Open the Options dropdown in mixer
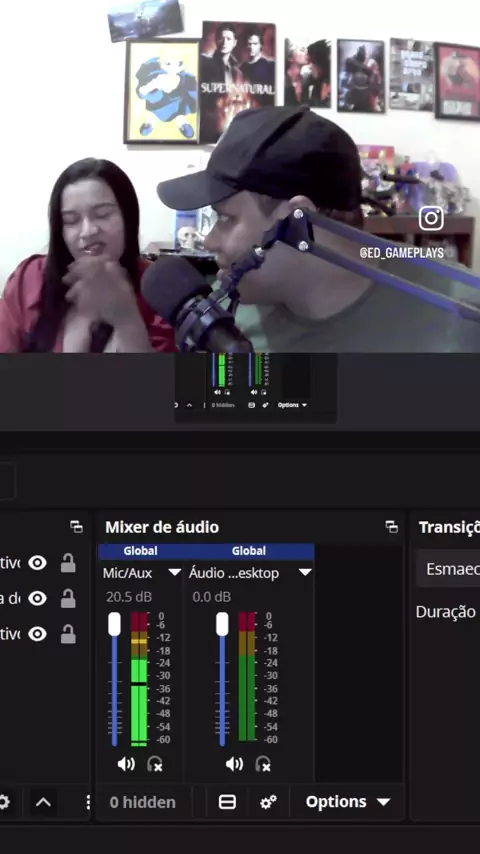This screenshot has width=480, height=854. coord(348,802)
